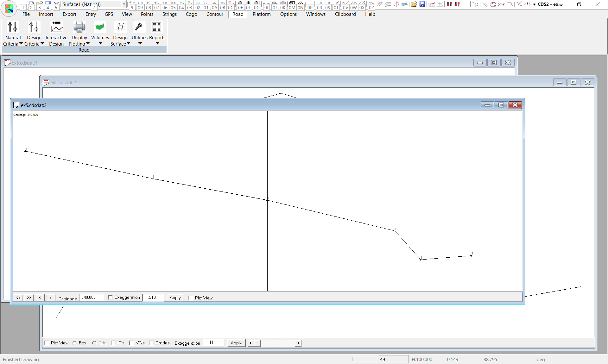Click the Chainage 840.000 input field
This screenshot has width=608, height=364.
(x=92, y=298)
